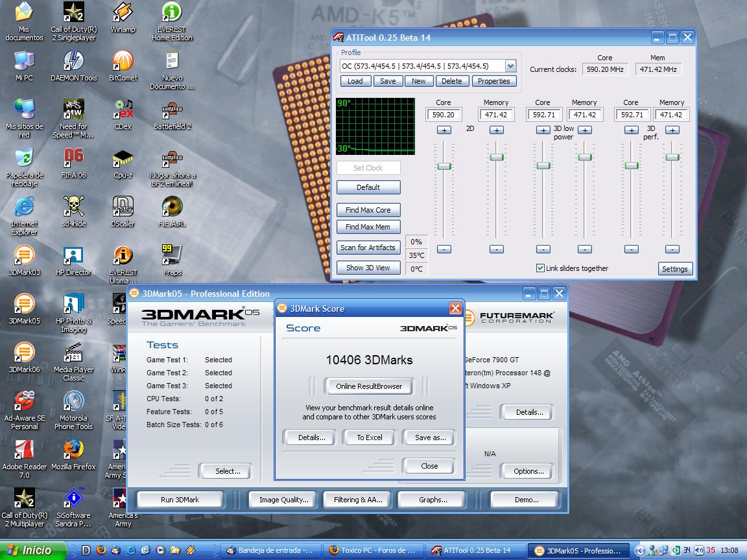Screen dimensions: 747x560
Task: Open ATITool profile Properties
Action: tap(494, 81)
